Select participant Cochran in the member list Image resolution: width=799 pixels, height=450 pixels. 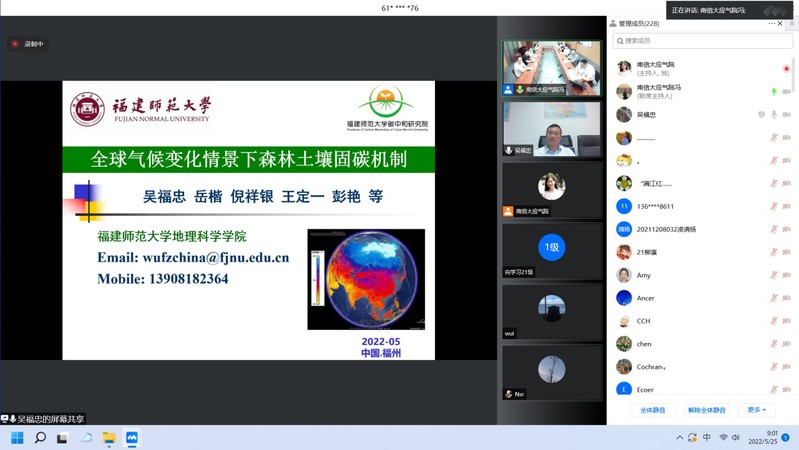click(651, 367)
